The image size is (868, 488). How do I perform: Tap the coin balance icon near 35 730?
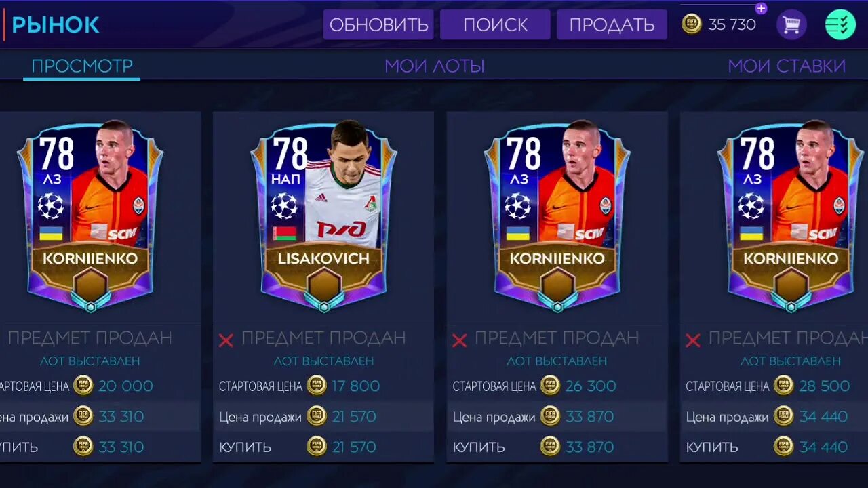click(692, 24)
